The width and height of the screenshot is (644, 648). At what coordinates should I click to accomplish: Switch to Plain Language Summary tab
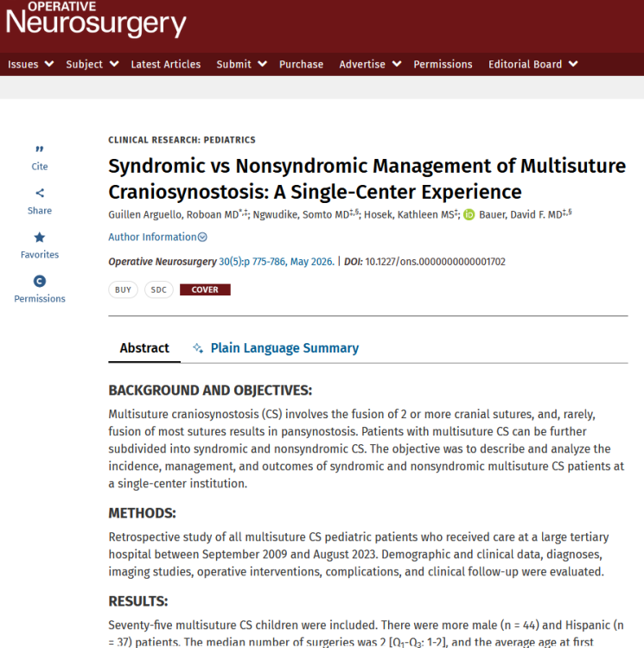pyautogui.click(x=284, y=348)
